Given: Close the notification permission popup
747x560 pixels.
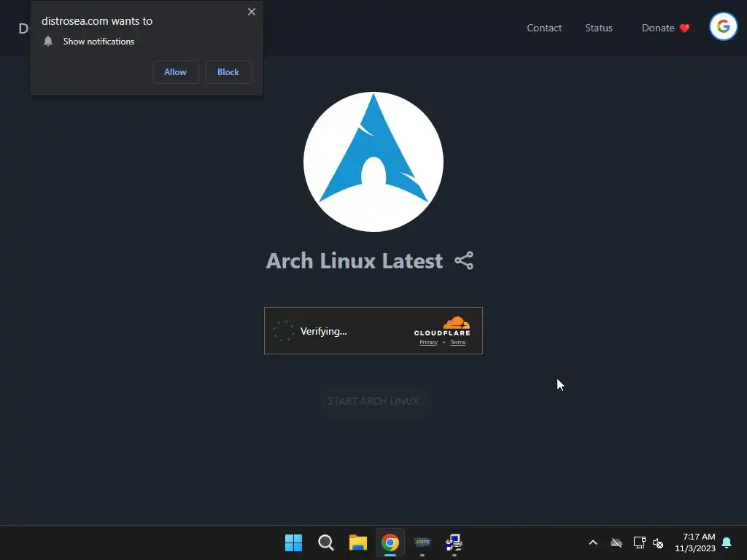Looking at the screenshot, I should pos(252,12).
